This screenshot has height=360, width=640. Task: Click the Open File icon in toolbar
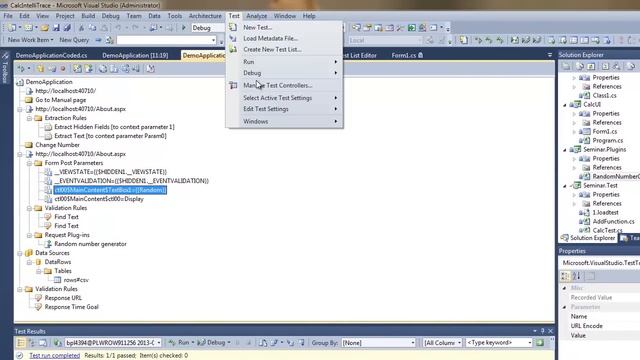click(x=44, y=28)
